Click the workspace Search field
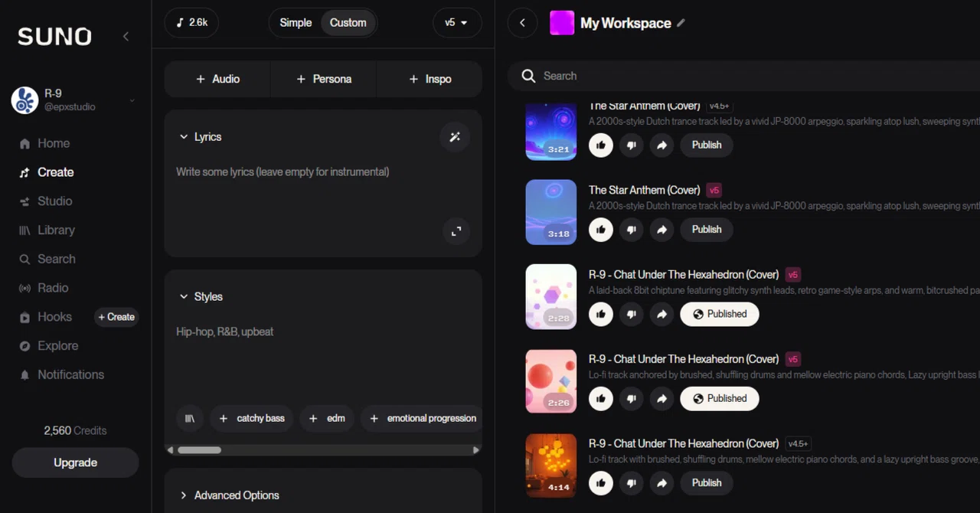Screen dimensions: 980x513 pos(743,76)
